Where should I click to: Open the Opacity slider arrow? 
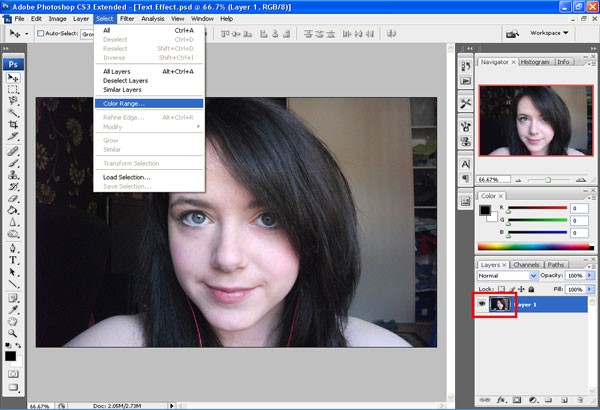590,276
